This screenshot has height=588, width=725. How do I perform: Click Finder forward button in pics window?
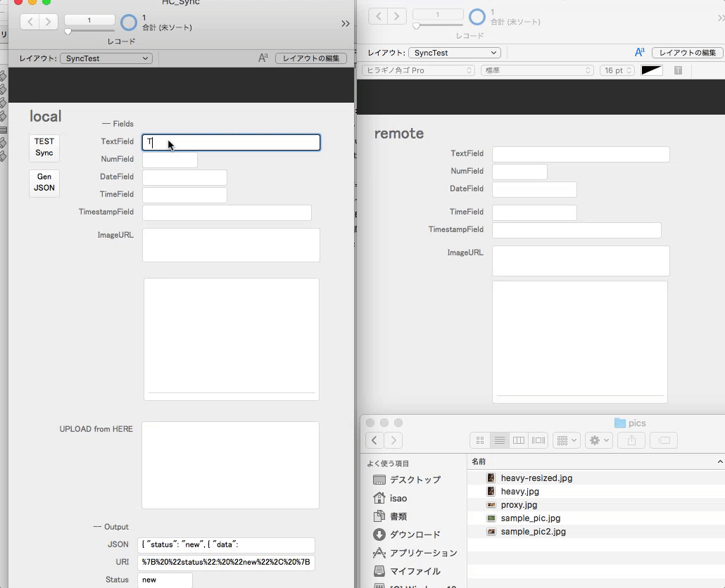click(x=393, y=440)
